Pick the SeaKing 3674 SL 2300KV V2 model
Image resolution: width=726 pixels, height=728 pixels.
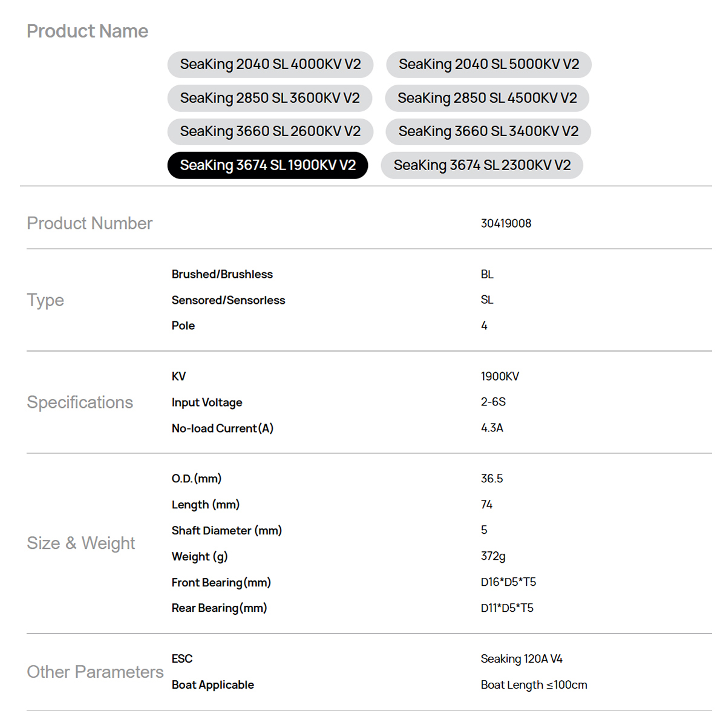coord(482,165)
